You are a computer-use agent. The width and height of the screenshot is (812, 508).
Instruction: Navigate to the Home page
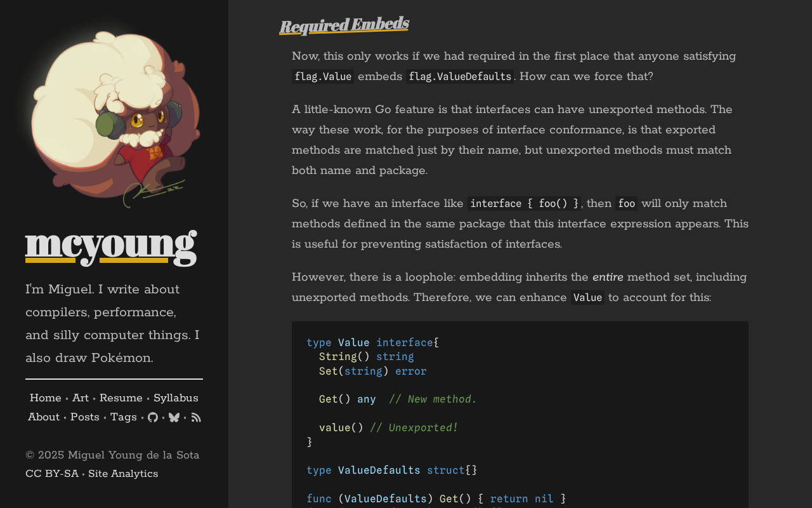point(45,397)
